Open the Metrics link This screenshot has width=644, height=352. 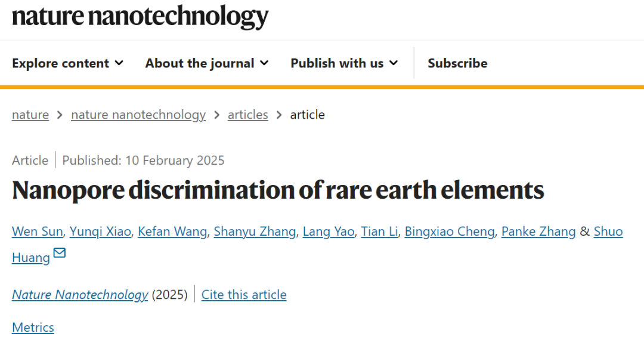33,328
